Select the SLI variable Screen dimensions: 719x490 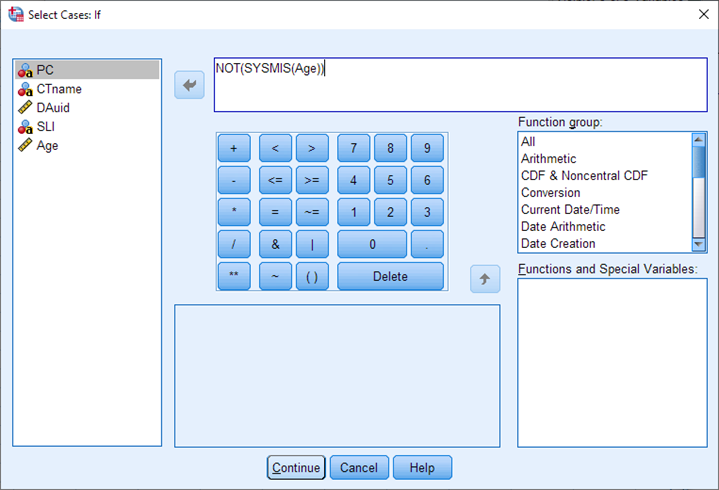(87, 127)
